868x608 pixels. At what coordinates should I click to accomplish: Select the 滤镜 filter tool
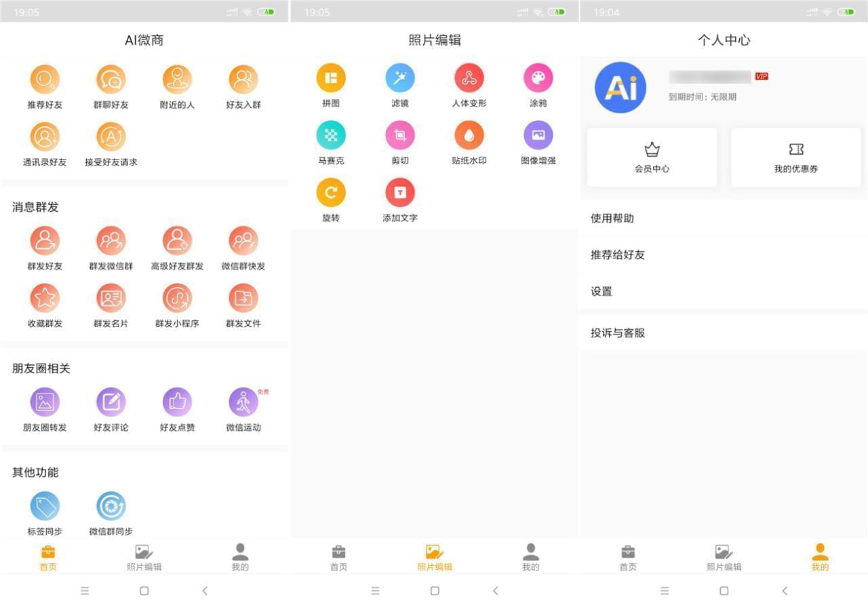pyautogui.click(x=400, y=78)
